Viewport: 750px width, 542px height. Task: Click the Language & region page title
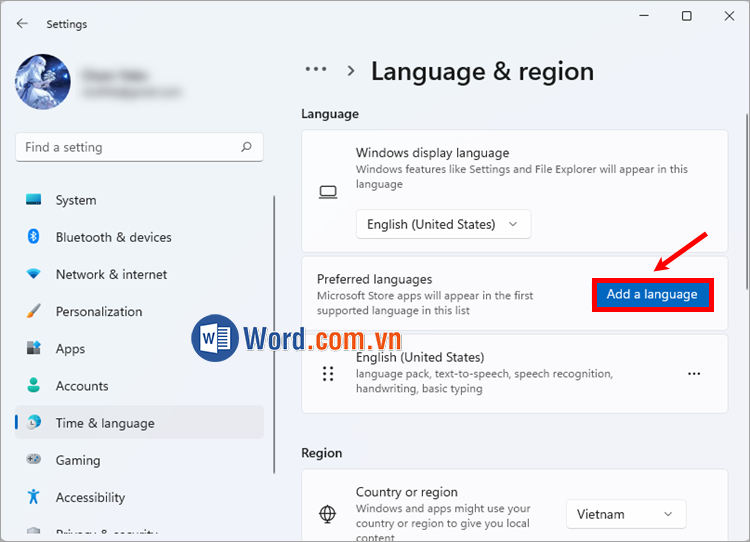tap(483, 72)
